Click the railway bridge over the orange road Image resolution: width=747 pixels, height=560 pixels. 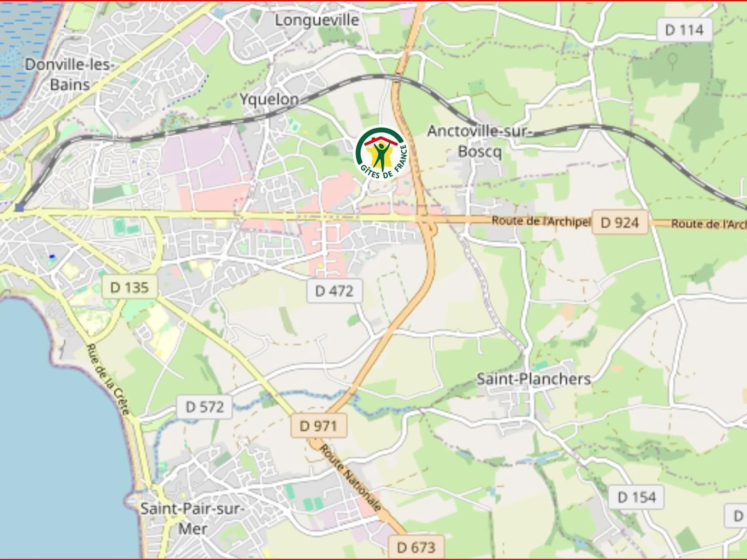397,78
